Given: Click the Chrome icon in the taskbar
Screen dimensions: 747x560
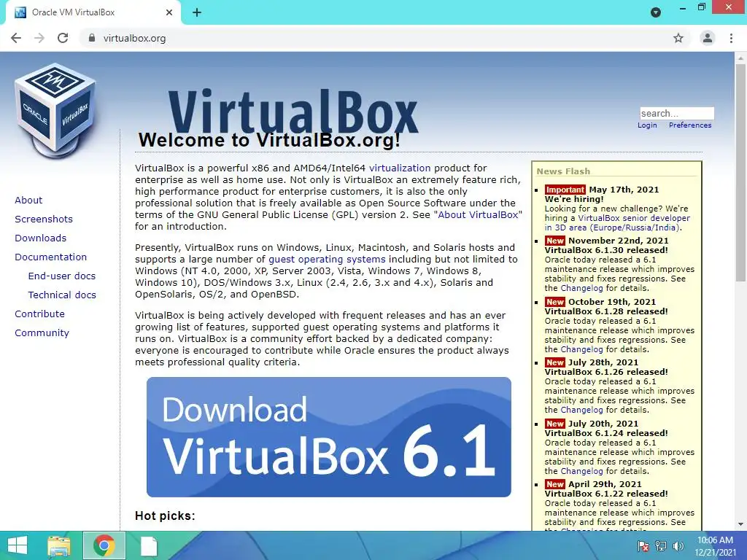Looking at the screenshot, I should [x=104, y=545].
